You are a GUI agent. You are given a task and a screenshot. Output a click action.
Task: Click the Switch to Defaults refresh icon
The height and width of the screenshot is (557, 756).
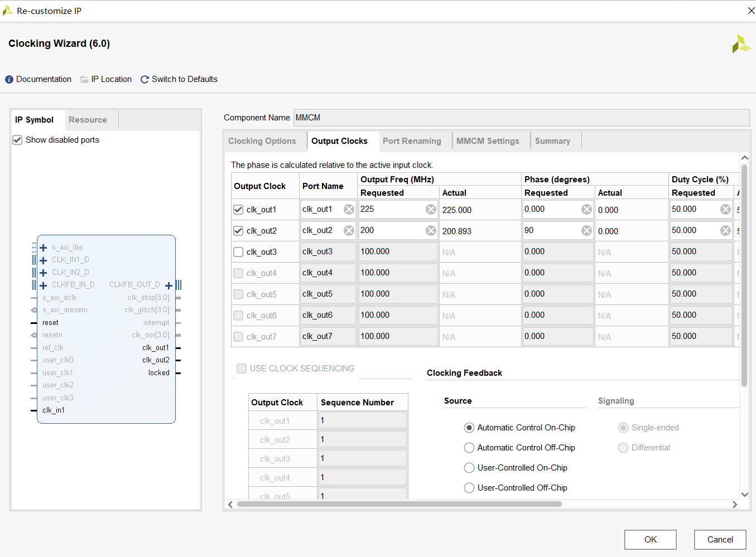coord(145,80)
